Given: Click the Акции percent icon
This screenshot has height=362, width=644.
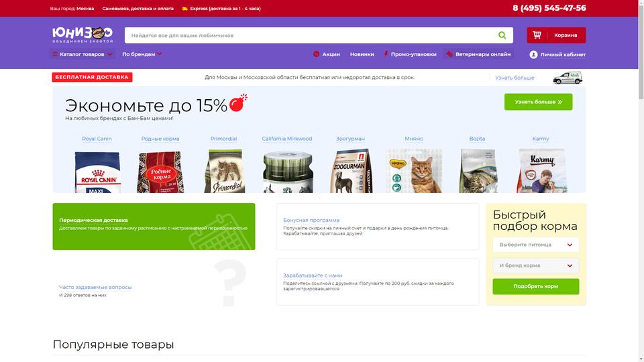Looking at the screenshot, I should [x=316, y=54].
